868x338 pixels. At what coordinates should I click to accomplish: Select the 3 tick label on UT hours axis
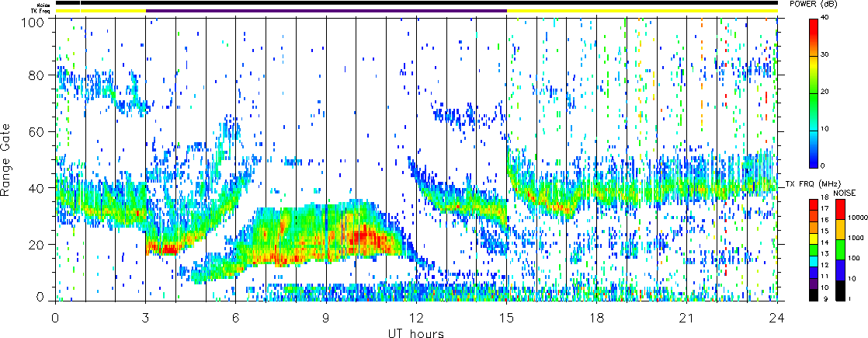coord(146,316)
